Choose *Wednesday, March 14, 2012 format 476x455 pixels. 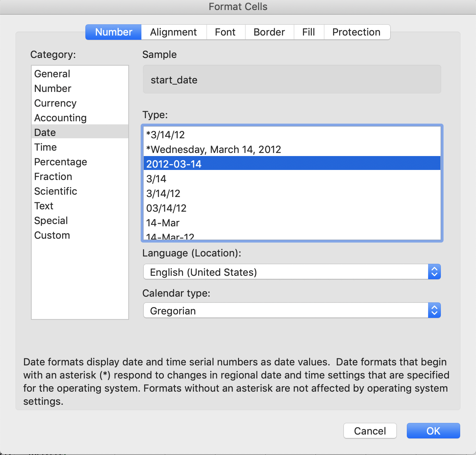[292, 149]
